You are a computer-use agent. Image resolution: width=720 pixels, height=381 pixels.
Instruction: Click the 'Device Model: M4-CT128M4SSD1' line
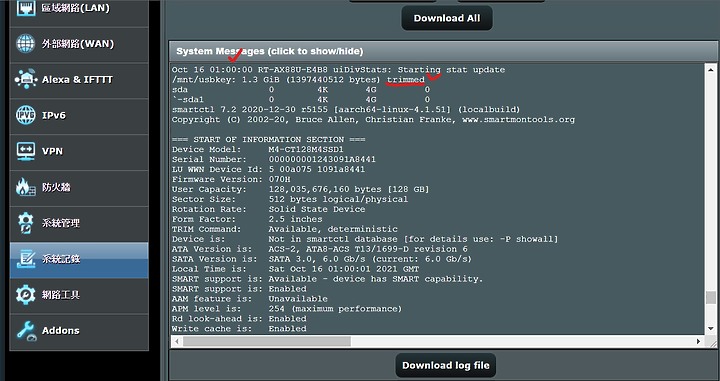click(x=258, y=150)
